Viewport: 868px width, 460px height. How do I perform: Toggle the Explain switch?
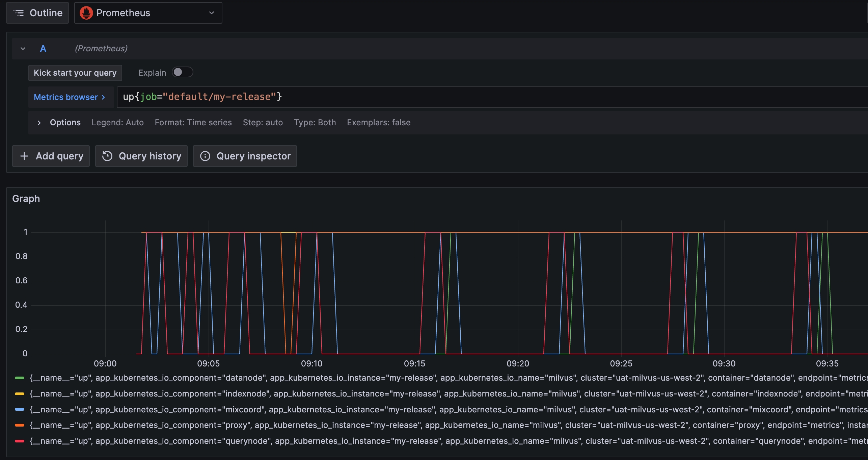pyautogui.click(x=182, y=72)
